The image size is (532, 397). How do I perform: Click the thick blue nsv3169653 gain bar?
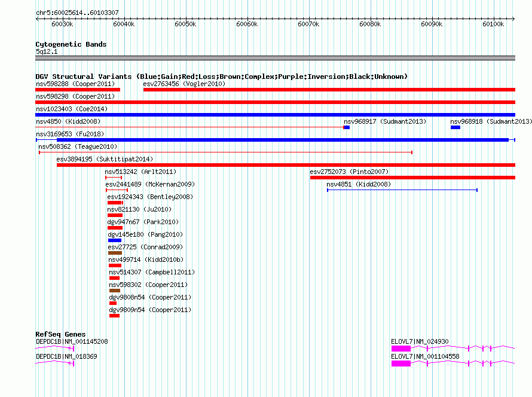point(283,140)
